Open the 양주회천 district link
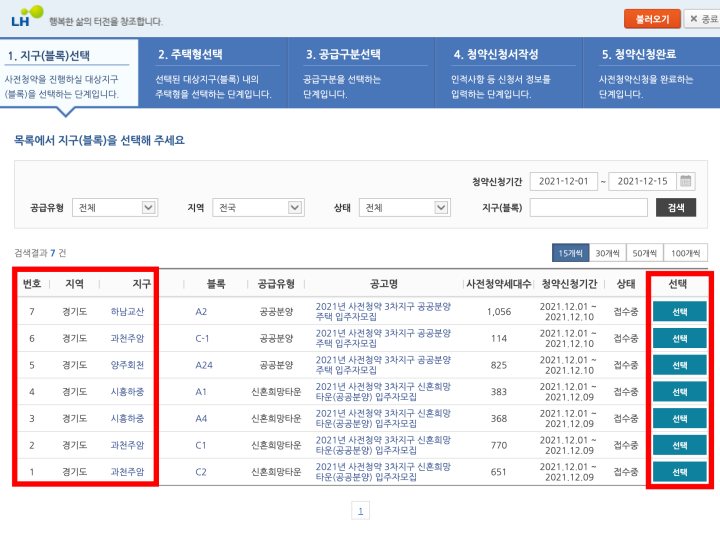 pos(127,365)
